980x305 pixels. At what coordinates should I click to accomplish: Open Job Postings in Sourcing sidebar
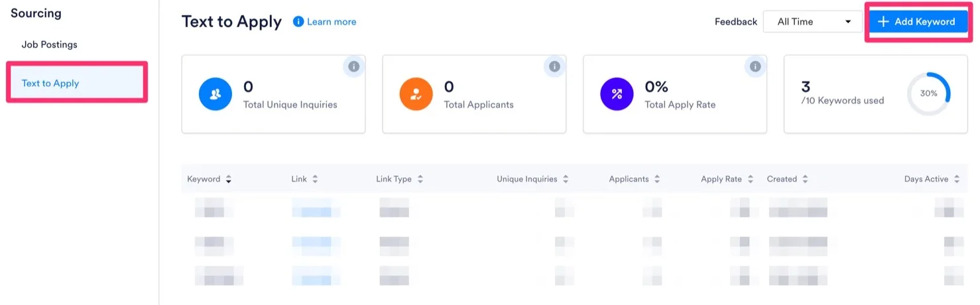[50, 44]
